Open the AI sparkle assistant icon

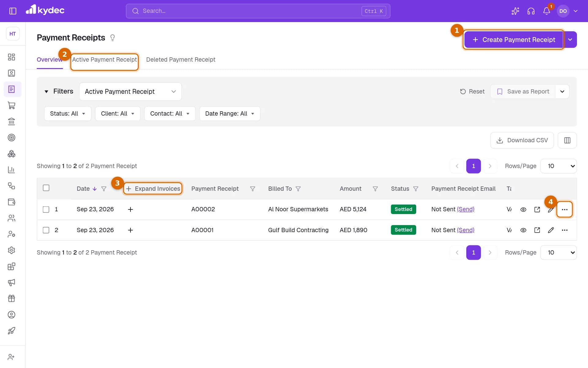515,11
